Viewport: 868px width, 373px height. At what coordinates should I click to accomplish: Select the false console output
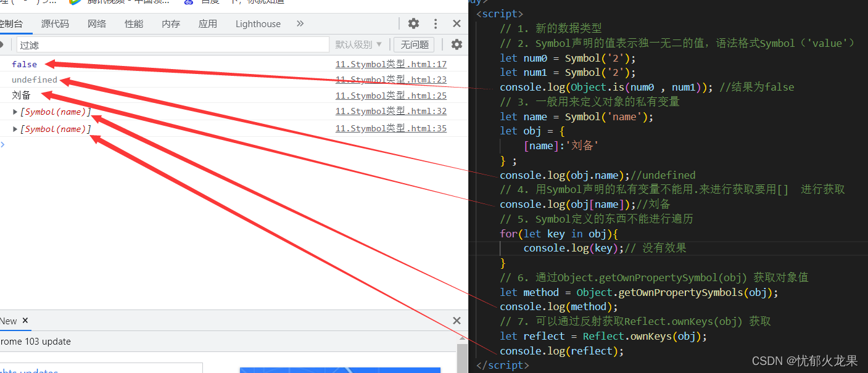pos(24,64)
